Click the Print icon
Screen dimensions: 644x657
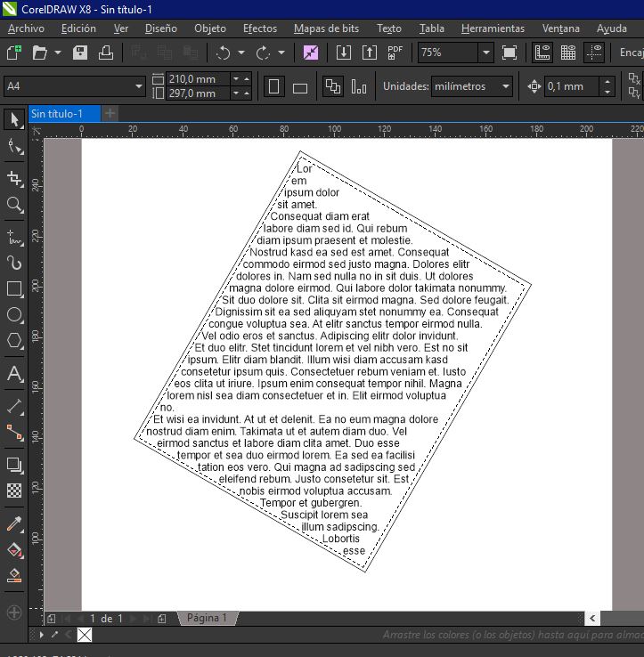pos(106,53)
